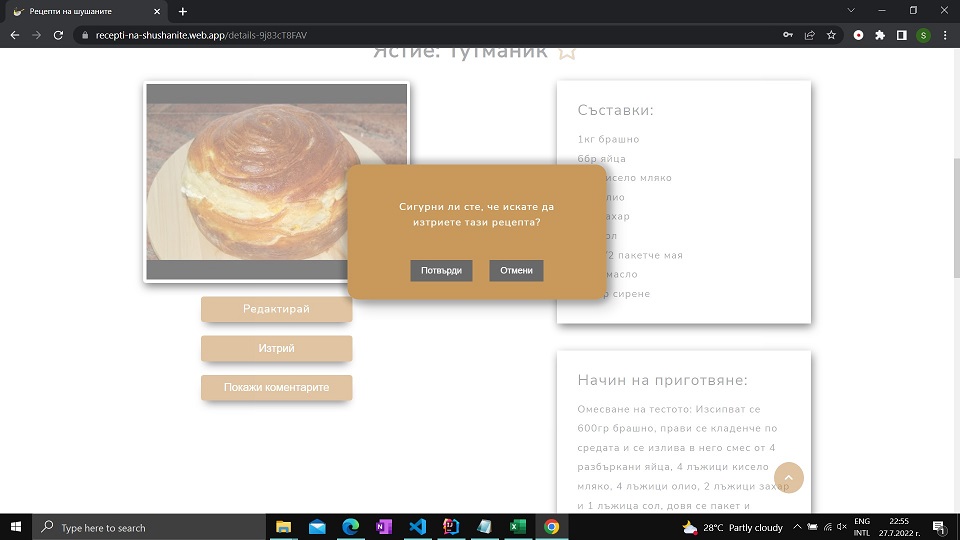Screen dimensions: 960x540
Task: Open network Wi-Fi tray icon
Action: [x=828, y=527]
